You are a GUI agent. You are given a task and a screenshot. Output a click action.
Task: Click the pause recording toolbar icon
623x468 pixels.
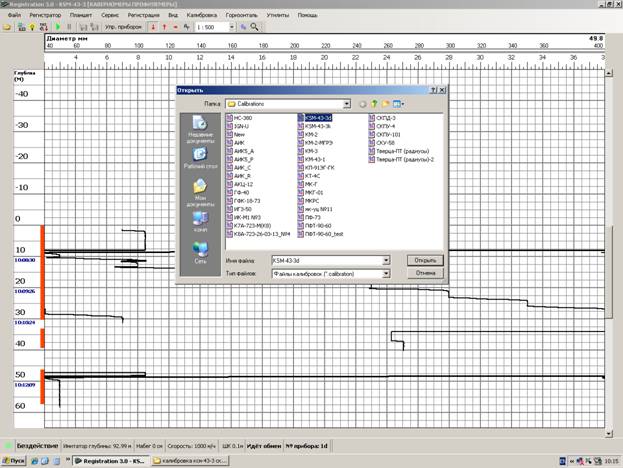(x=69, y=27)
